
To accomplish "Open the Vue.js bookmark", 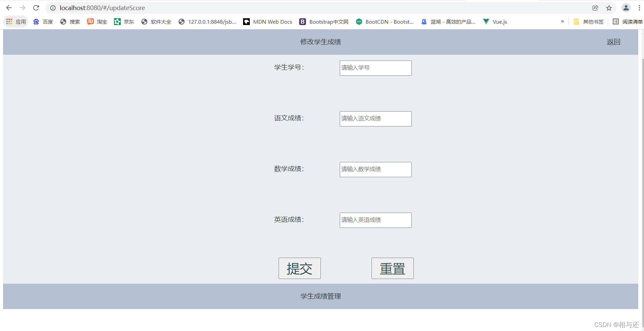I will point(495,22).
